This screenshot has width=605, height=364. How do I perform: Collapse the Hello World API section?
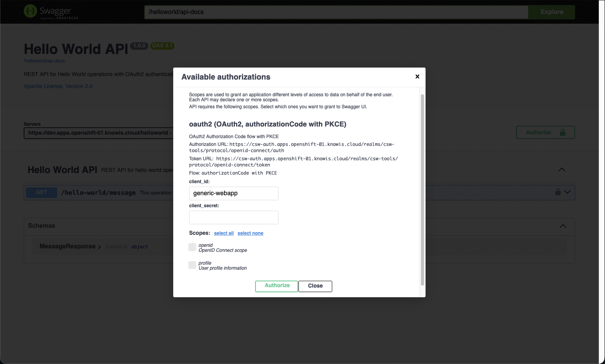click(562, 170)
